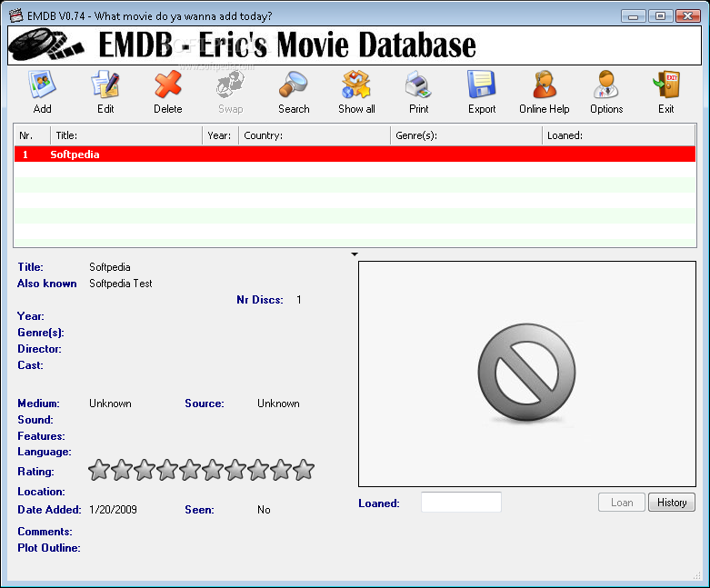Click the clapperboard title bar icon
710x588 pixels.
coord(15,15)
